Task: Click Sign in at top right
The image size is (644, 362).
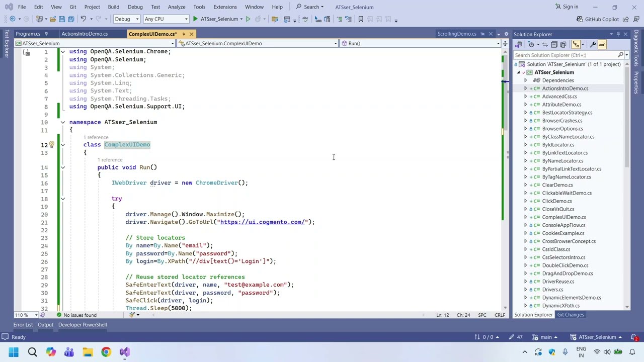Action: click(567, 7)
